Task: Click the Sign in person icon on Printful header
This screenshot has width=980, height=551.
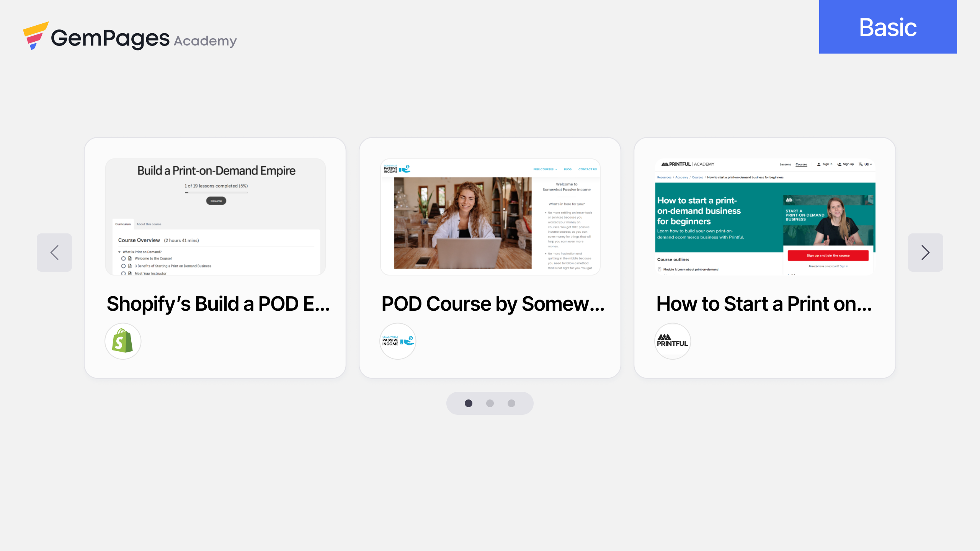Action: (819, 165)
